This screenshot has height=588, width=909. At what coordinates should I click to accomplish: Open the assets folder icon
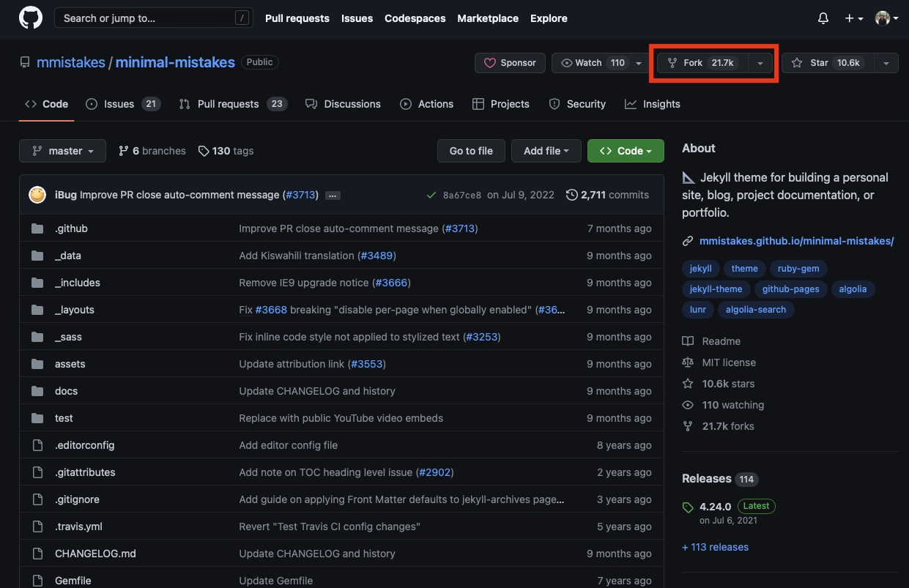point(37,364)
